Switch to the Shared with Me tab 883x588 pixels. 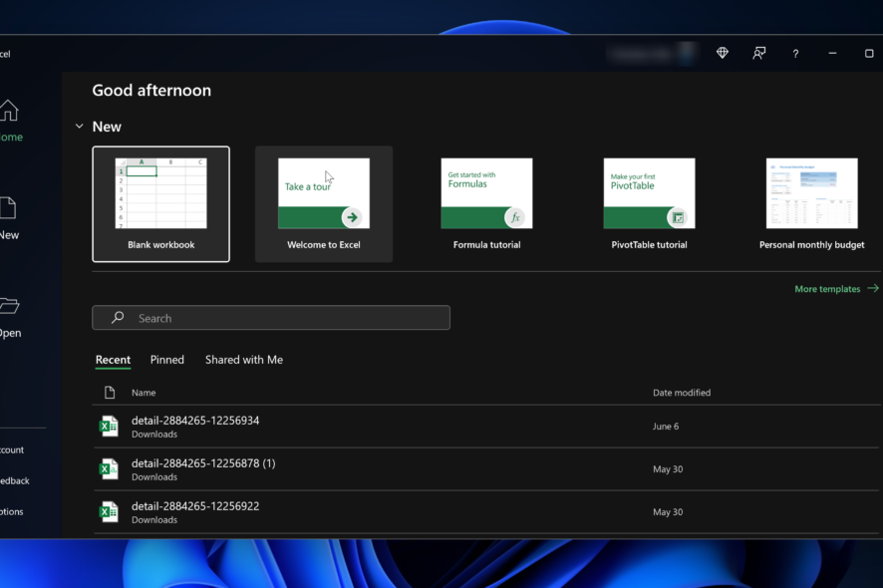[244, 360]
